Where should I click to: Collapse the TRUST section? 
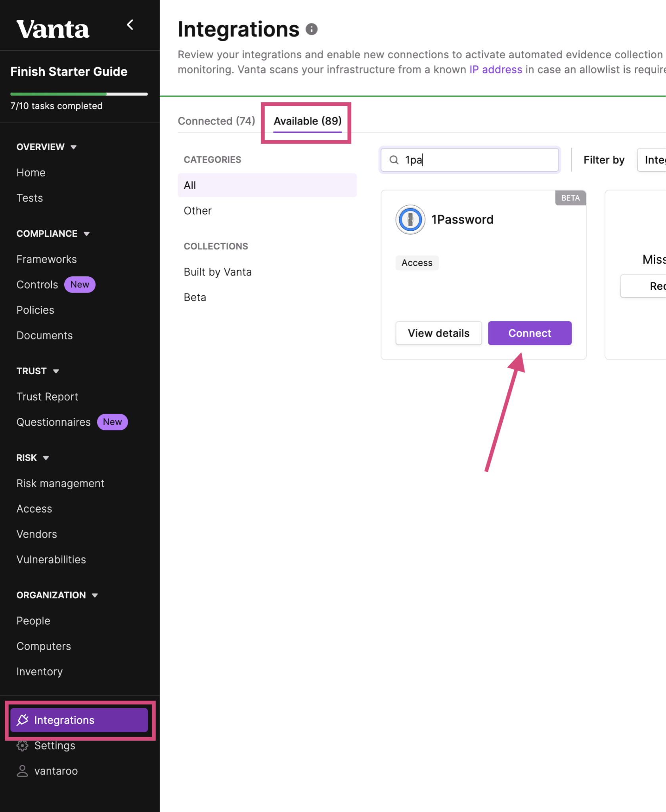38,371
